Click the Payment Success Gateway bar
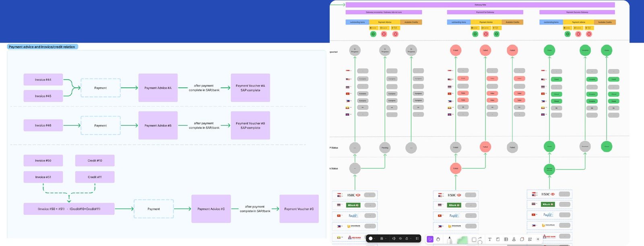The image size is (644, 246). 577,12
